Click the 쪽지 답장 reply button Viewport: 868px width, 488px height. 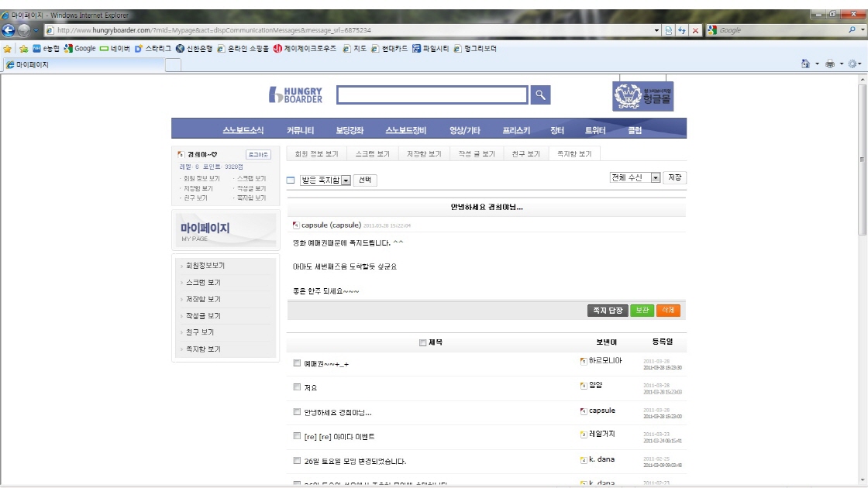point(608,311)
